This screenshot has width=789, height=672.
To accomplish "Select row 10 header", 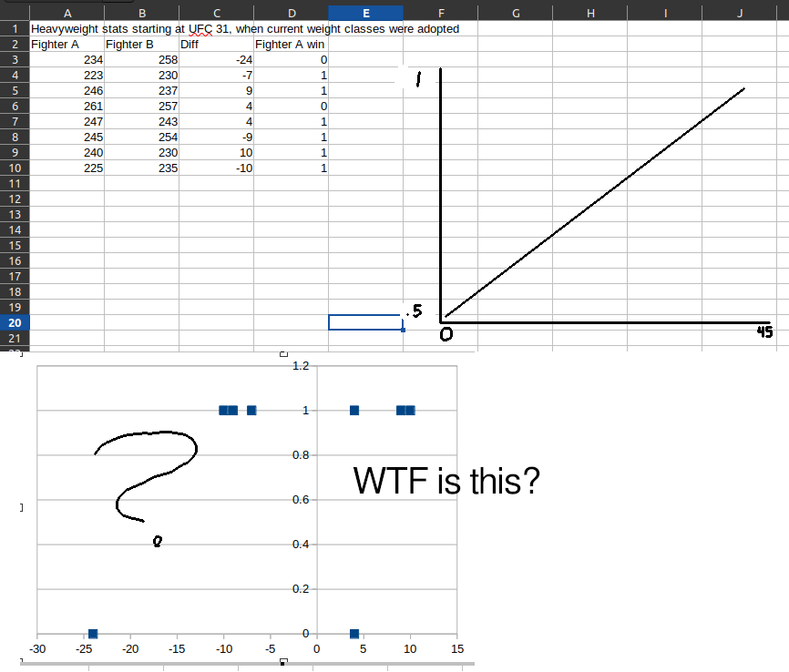I will coord(15,168).
